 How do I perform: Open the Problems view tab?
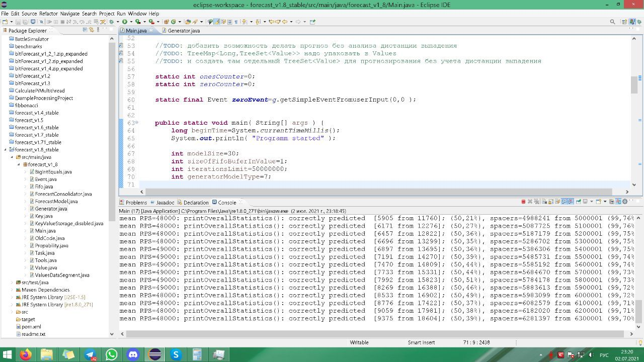(x=136, y=203)
